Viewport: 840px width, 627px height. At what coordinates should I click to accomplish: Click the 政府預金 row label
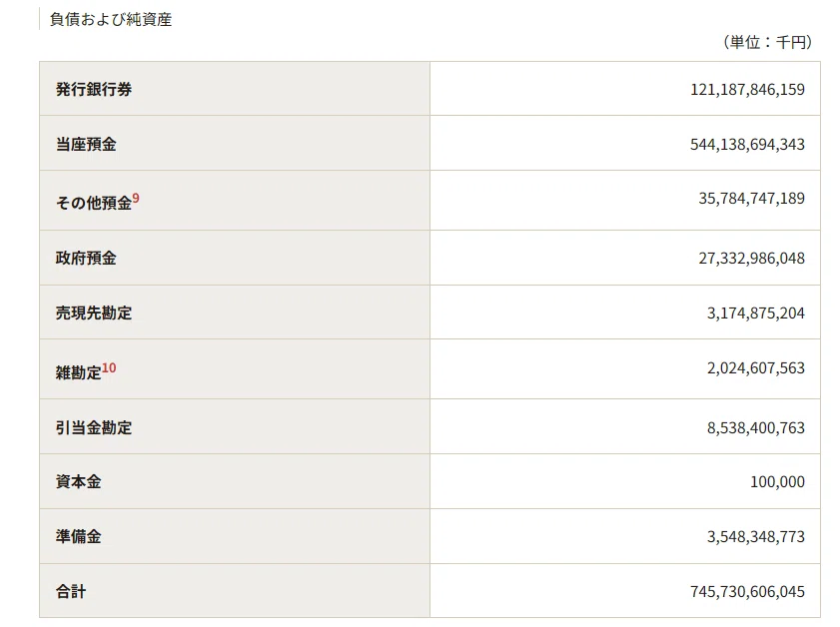(x=86, y=258)
